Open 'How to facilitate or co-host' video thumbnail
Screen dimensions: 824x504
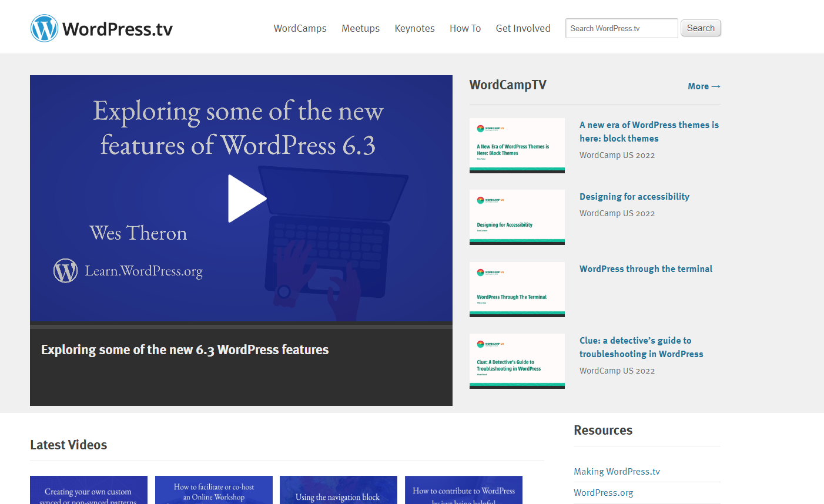[x=214, y=490]
